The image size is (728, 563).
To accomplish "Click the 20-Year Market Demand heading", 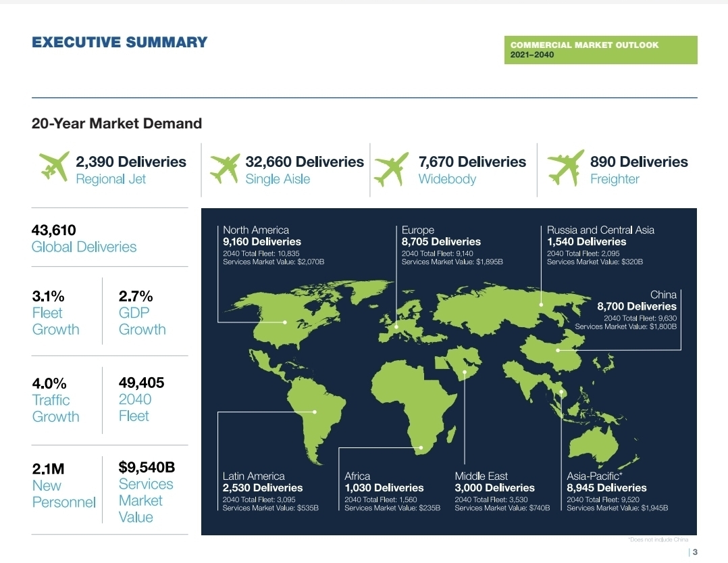I will coord(117,124).
